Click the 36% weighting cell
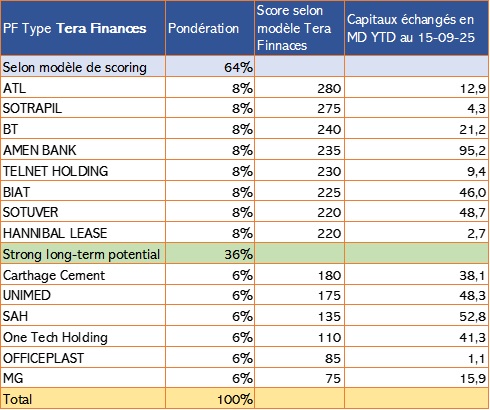490x410 pixels. 210,254
